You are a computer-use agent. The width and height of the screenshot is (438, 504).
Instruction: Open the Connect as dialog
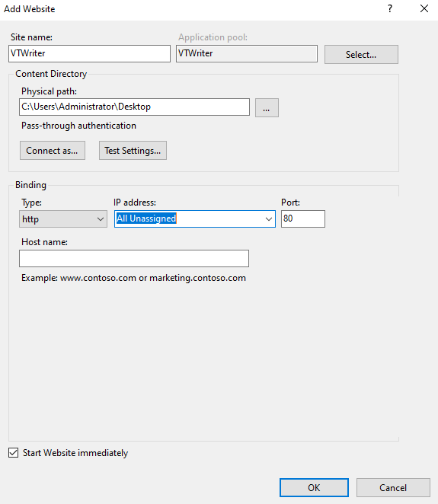point(53,150)
